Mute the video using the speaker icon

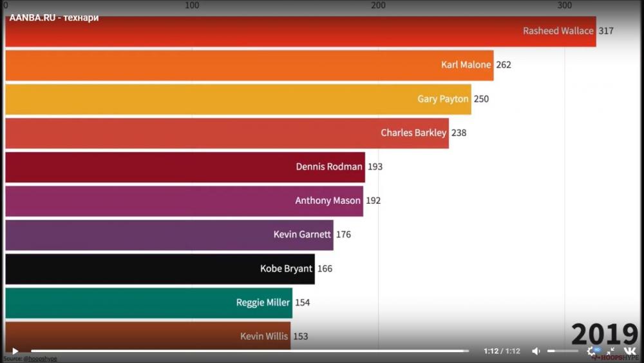click(536, 351)
